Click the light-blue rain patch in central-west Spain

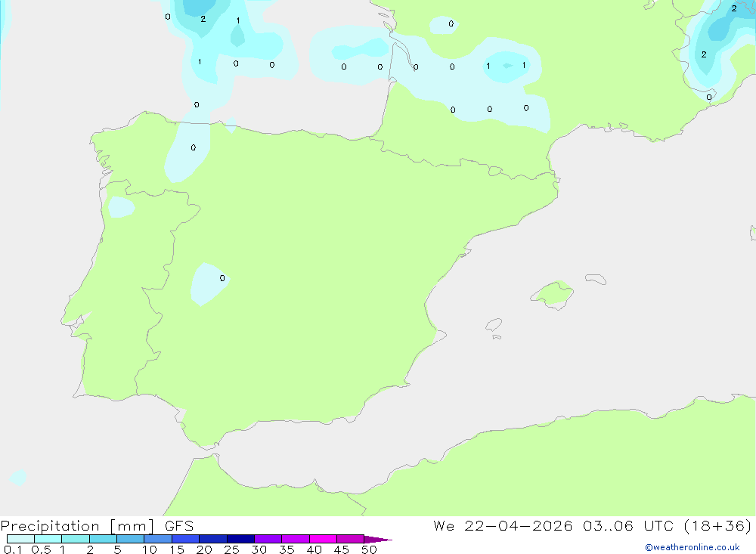[x=209, y=284]
